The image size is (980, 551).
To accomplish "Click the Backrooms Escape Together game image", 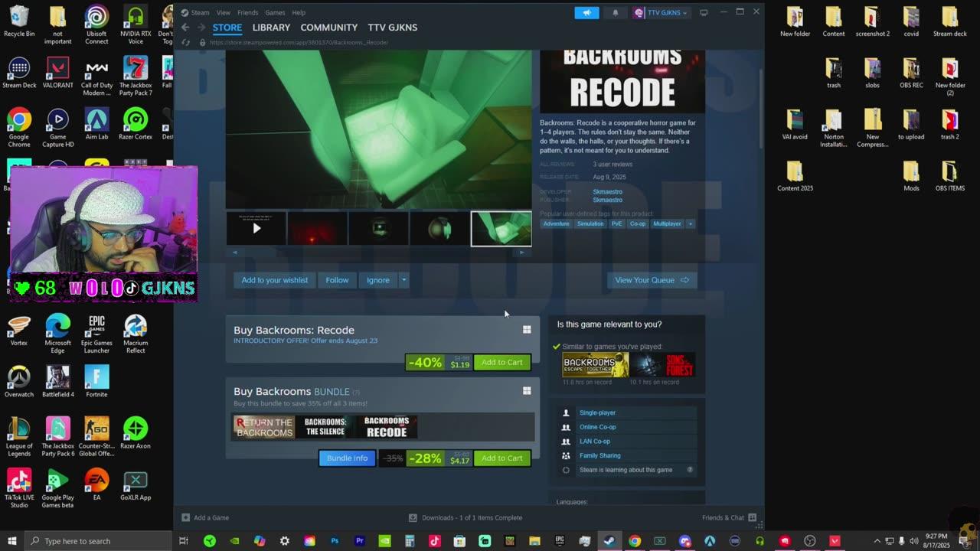I will (596, 365).
